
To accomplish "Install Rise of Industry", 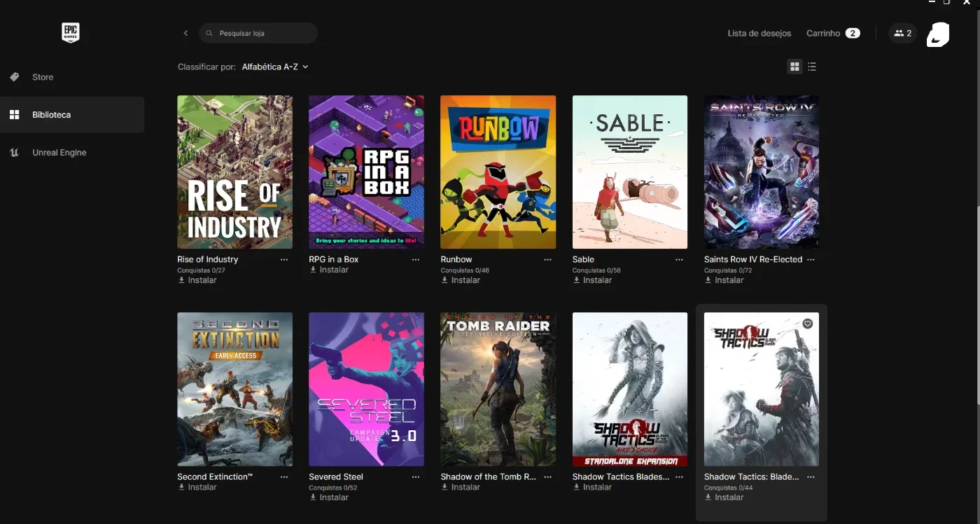I will (197, 280).
